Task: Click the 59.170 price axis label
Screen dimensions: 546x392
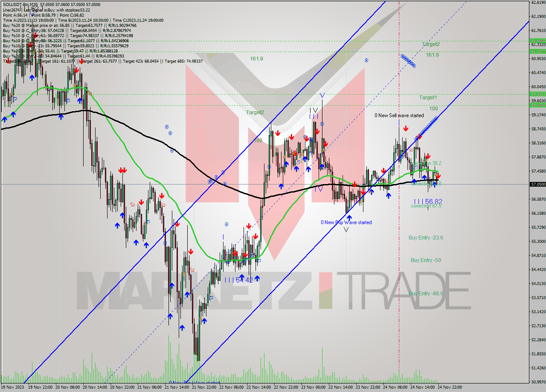Action: pos(537,115)
